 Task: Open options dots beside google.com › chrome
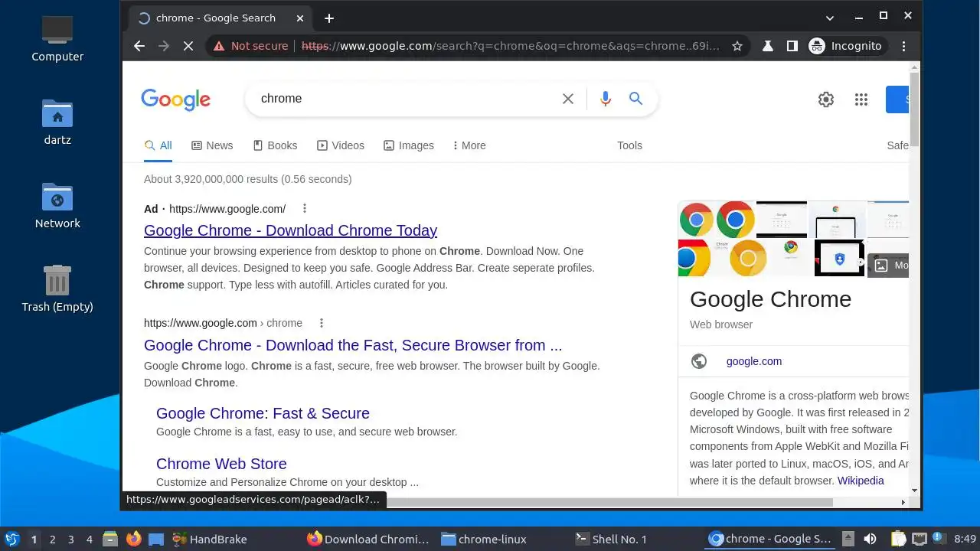coord(322,323)
